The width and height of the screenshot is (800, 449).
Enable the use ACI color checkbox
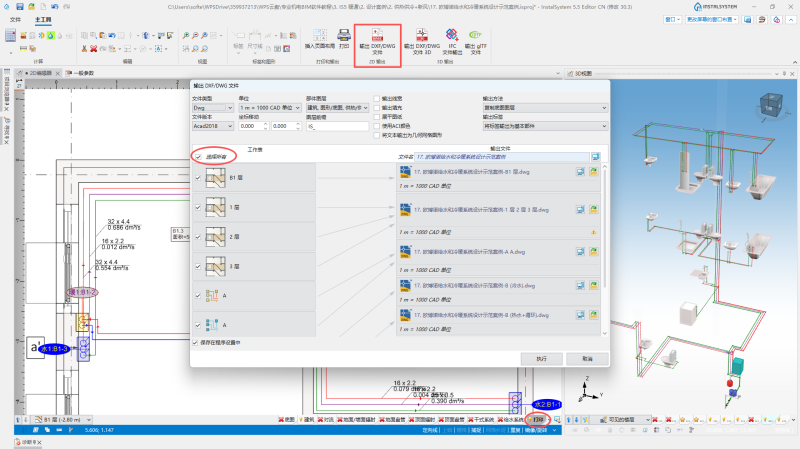click(x=377, y=126)
